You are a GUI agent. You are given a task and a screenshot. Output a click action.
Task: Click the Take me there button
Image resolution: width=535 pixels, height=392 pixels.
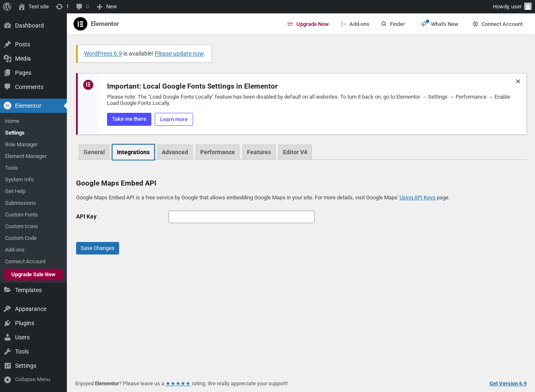tap(129, 119)
